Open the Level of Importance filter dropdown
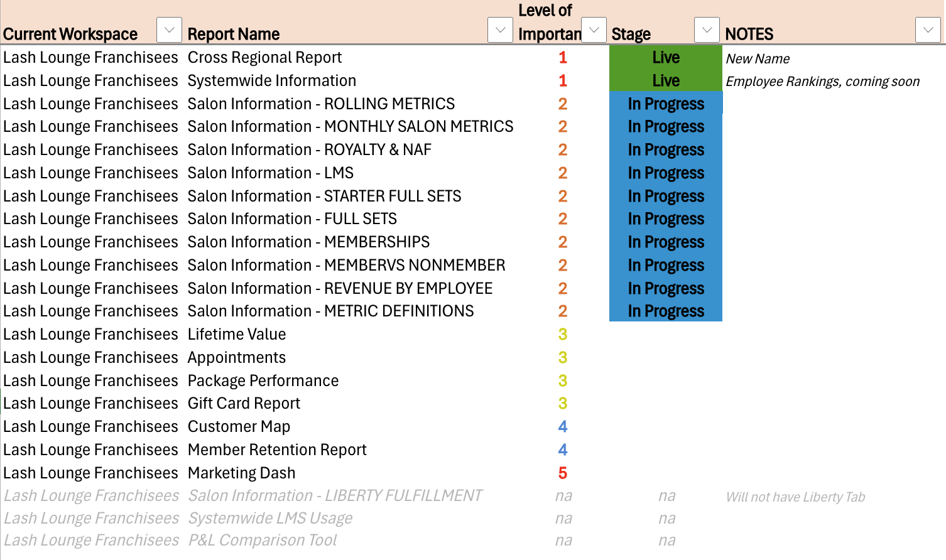946x560 pixels. pyautogui.click(x=594, y=30)
